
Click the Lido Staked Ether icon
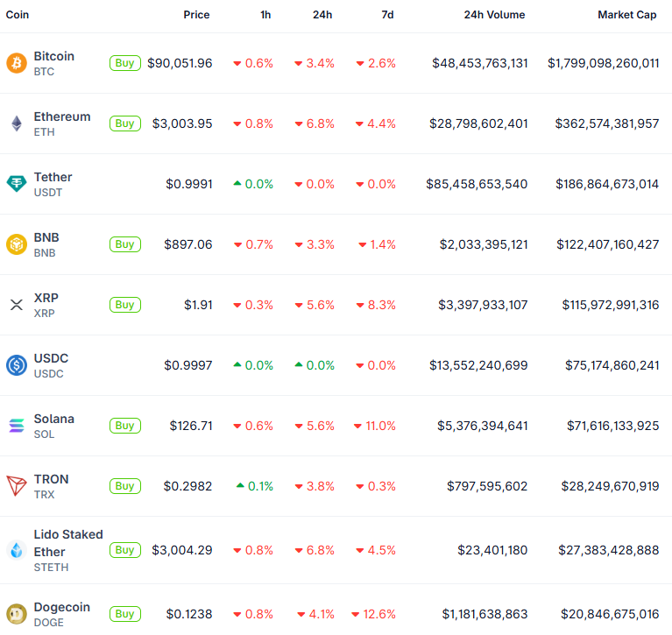pos(17,550)
